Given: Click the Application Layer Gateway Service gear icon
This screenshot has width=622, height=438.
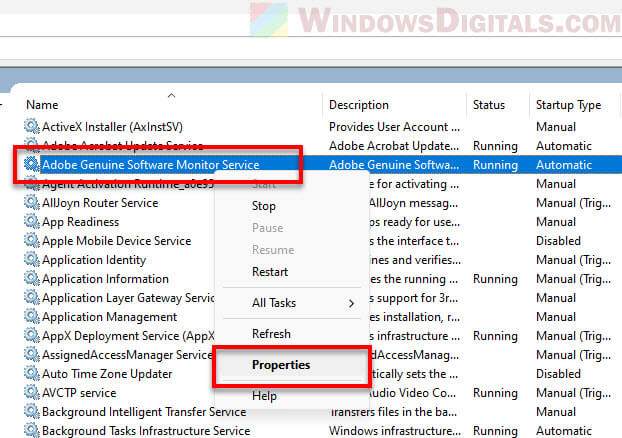Looking at the screenshot, I should click(31, 298).
